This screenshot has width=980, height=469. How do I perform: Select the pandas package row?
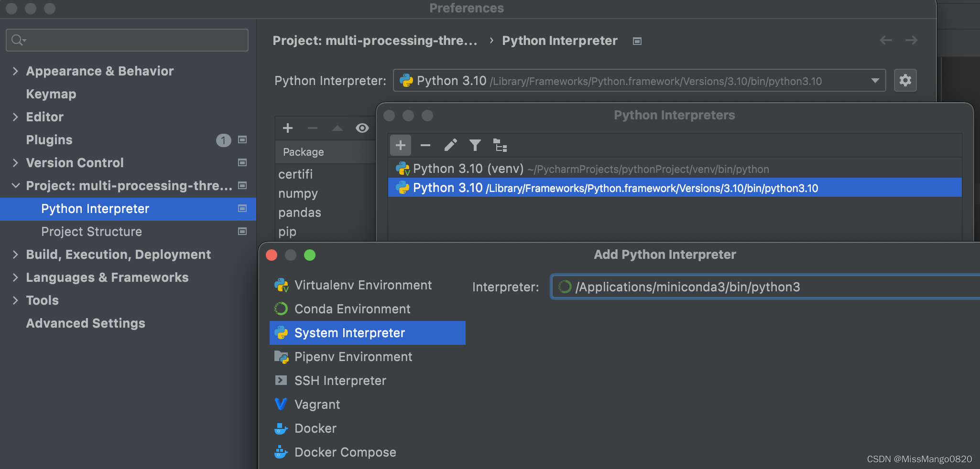tap(325, 213)
